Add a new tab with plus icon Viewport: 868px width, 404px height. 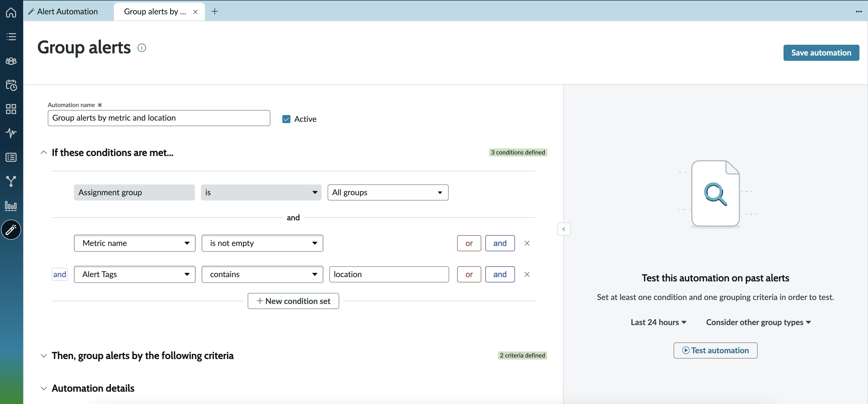pos(215,12)
